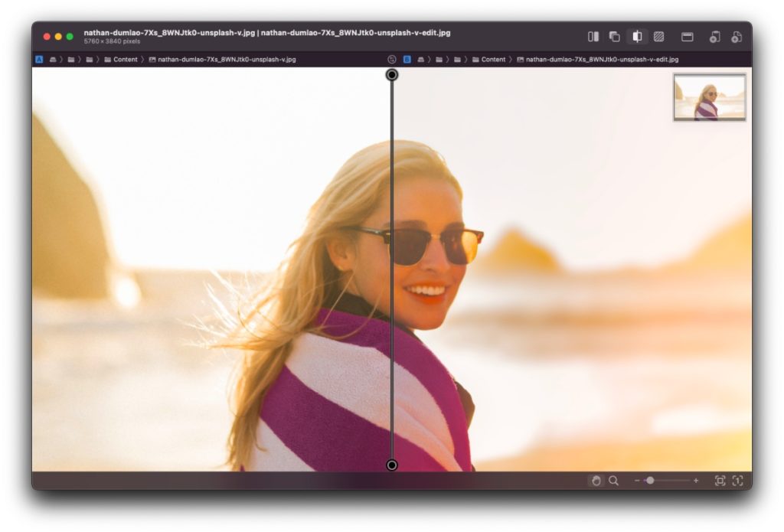Select the hand pan tool
Image resolution: width=784 pixels, height=532 pixels.
[596, 481]
